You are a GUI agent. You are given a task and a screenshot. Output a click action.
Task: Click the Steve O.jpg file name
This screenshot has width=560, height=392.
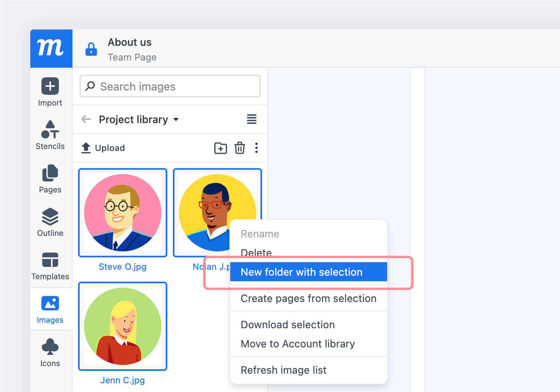point(123,267)
